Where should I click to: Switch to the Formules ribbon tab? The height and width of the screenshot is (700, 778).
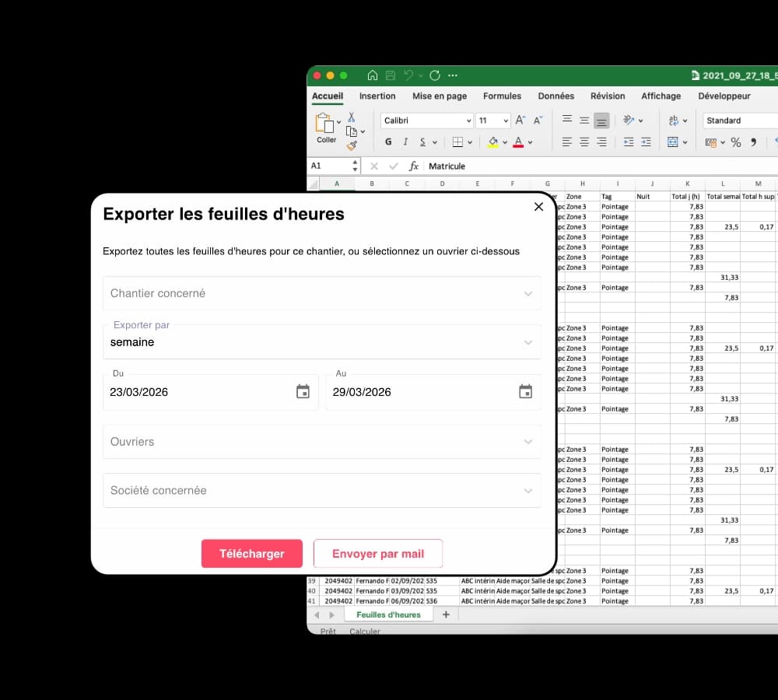pyautogui.click(x=502, y=96)
